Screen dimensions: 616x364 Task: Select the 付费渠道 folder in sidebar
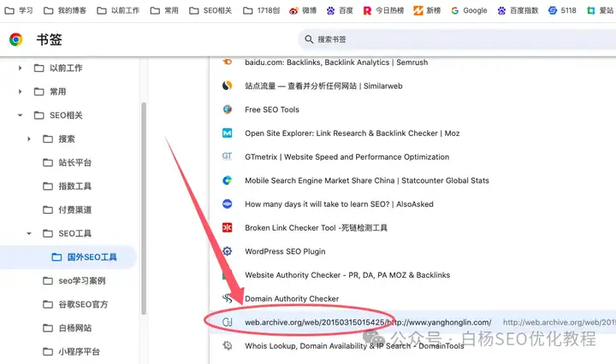point(68,210)
